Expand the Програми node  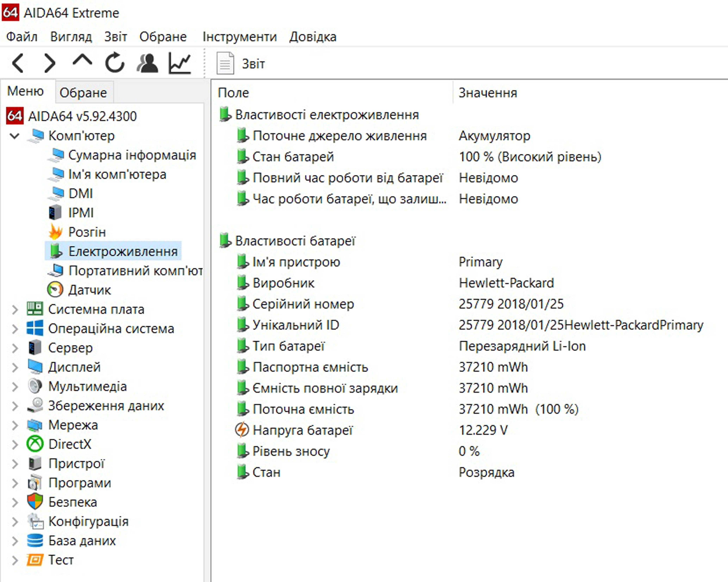14,483
